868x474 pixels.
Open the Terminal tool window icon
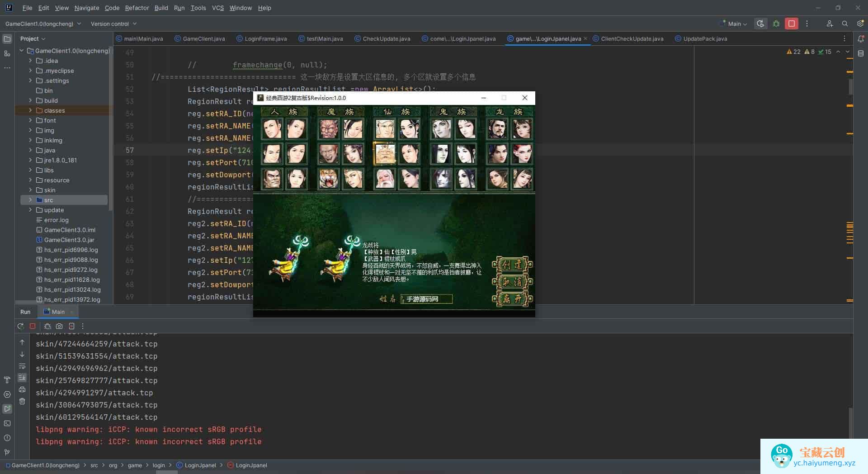(x=7, y=423)
